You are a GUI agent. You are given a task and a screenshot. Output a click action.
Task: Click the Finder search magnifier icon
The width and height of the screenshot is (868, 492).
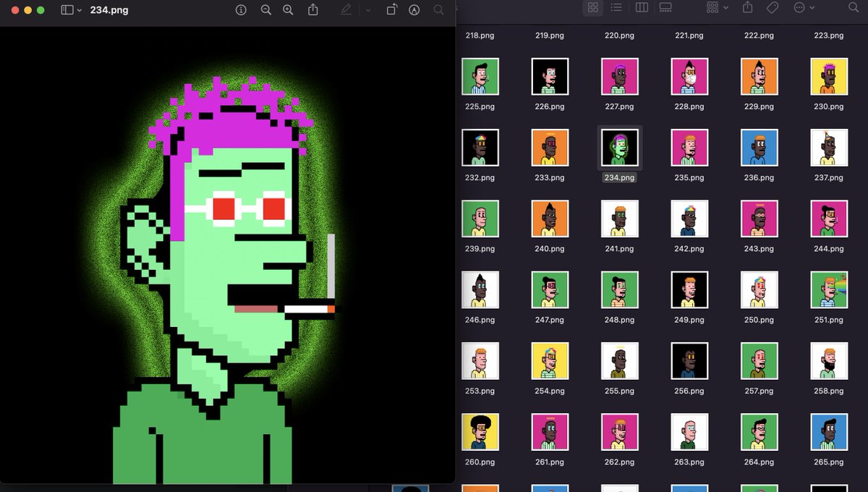(854, 7)
